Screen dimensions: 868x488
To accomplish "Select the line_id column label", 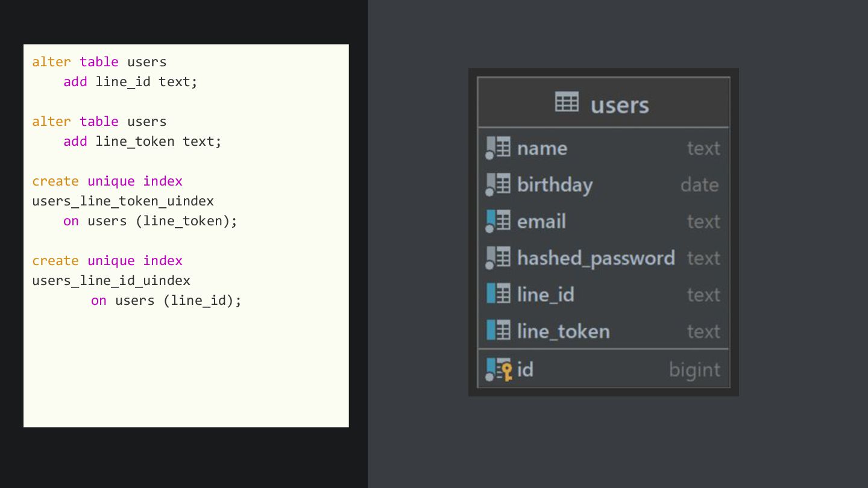I will point(546,295).
